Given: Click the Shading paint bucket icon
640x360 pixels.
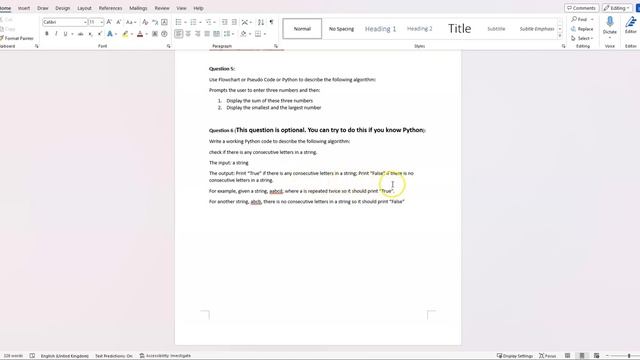Looking at the screenshot, I should [243, 34].
